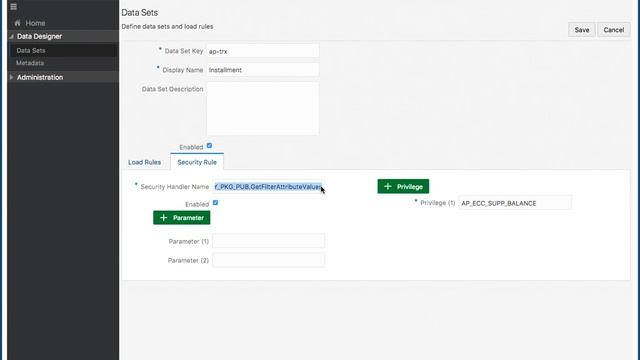
Task: Click the plus icon on Parameter button
Action: (164, 218)
